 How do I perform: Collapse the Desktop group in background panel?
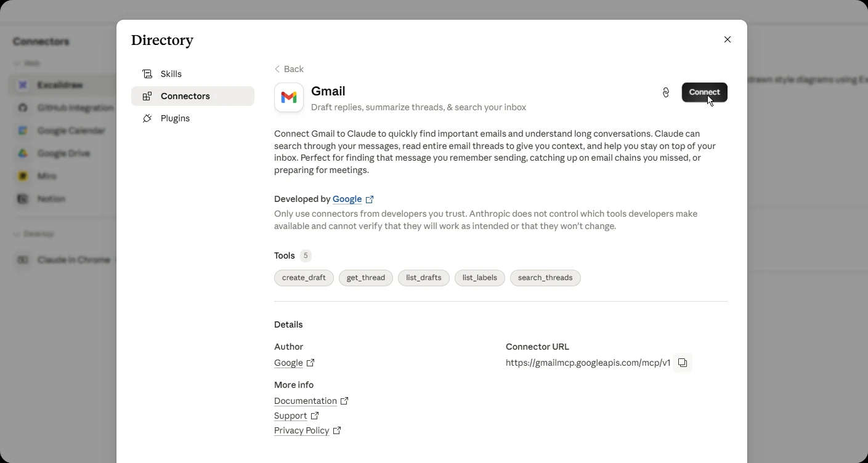coord(34,234)
